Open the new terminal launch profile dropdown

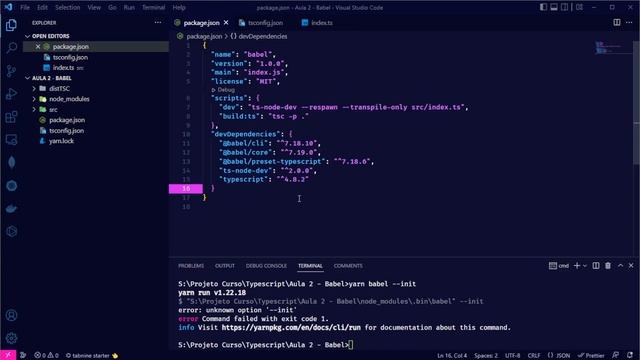coord(585,266)
